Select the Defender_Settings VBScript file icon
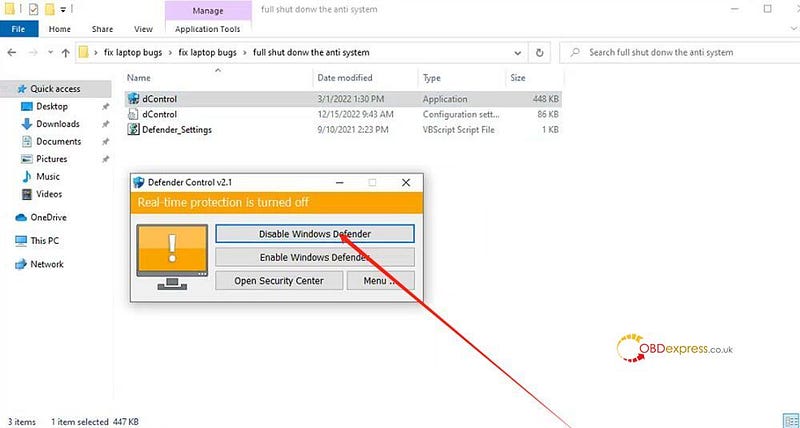The width and height of the screenshot is (800, 428). (133, 130)
